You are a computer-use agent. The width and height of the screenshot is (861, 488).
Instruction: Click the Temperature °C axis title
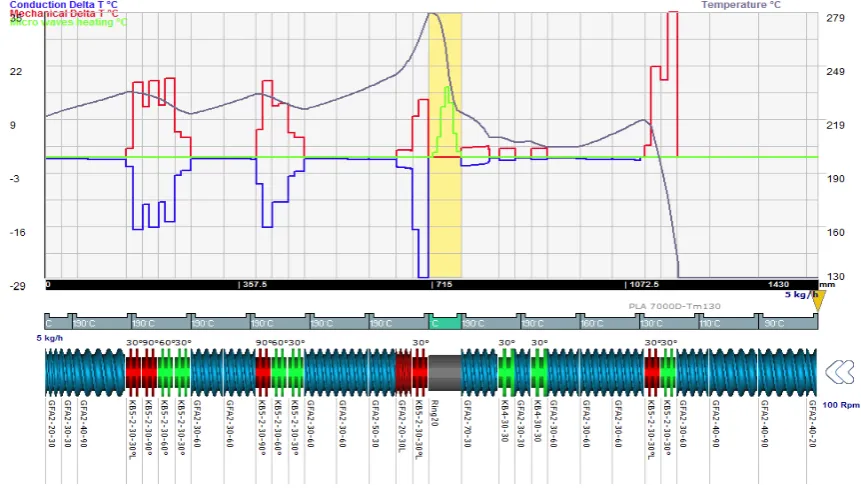click(x=741, y=5)
